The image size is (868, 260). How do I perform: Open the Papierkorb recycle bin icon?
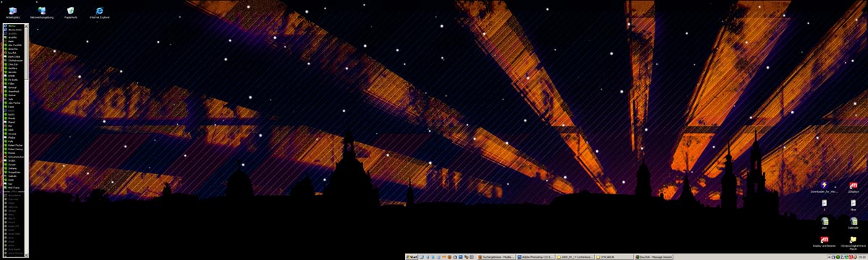pyautogui.click(x=71, y=12)
